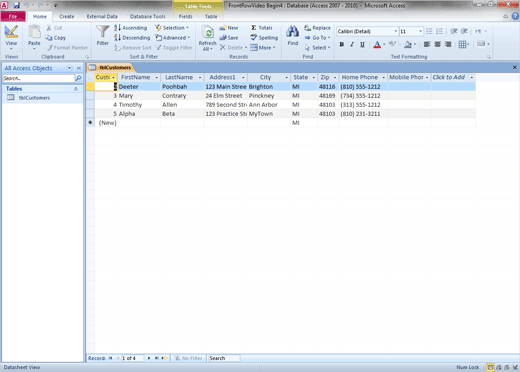520x372 pixels.
Task: Click the bullets list icon
Action: (429, 31)
